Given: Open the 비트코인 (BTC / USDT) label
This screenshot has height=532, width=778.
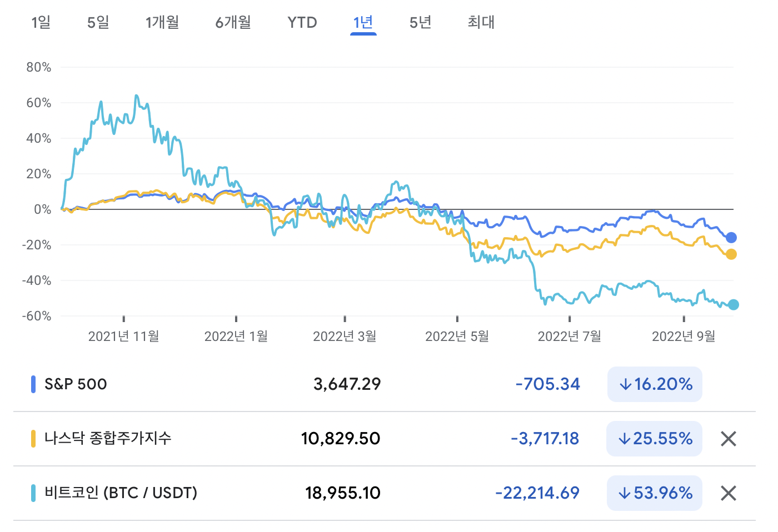Looking at the screenshot, I should (x=121, y=493).
